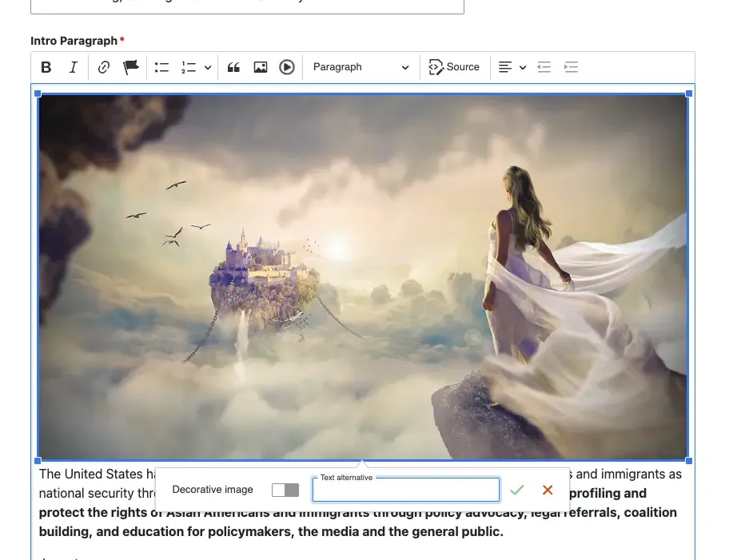Expand numbered list style options arrow
The height and width of the screenshot is (560, 745).
pos(208,67)
